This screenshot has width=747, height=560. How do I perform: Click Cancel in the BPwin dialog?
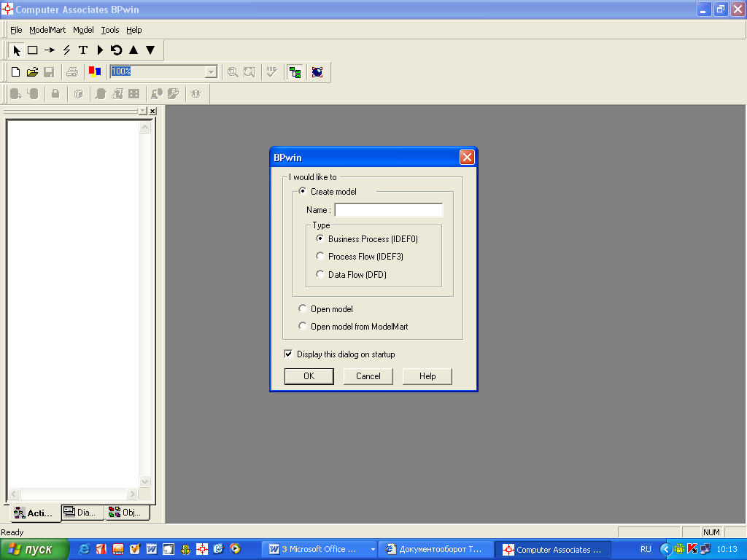(368, 376)
